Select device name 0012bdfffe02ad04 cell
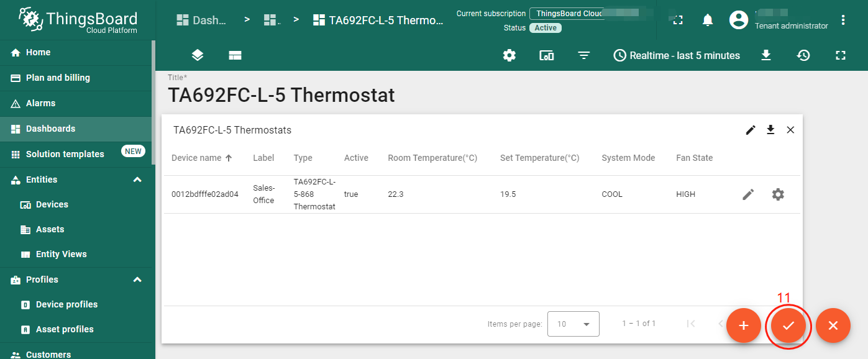868x359 pixels. click(x=205, y=194)
